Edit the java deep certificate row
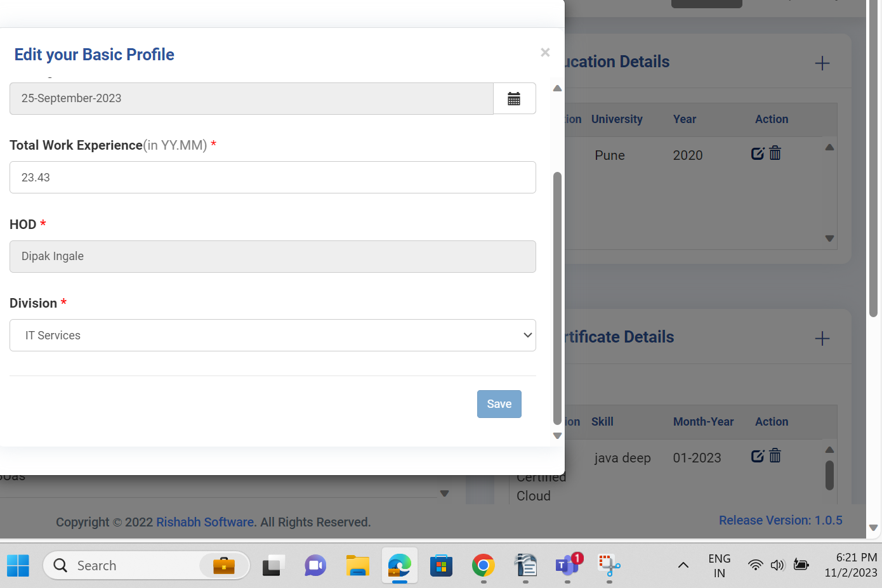This screenshot has width=882, height=588. click(758, 456)
